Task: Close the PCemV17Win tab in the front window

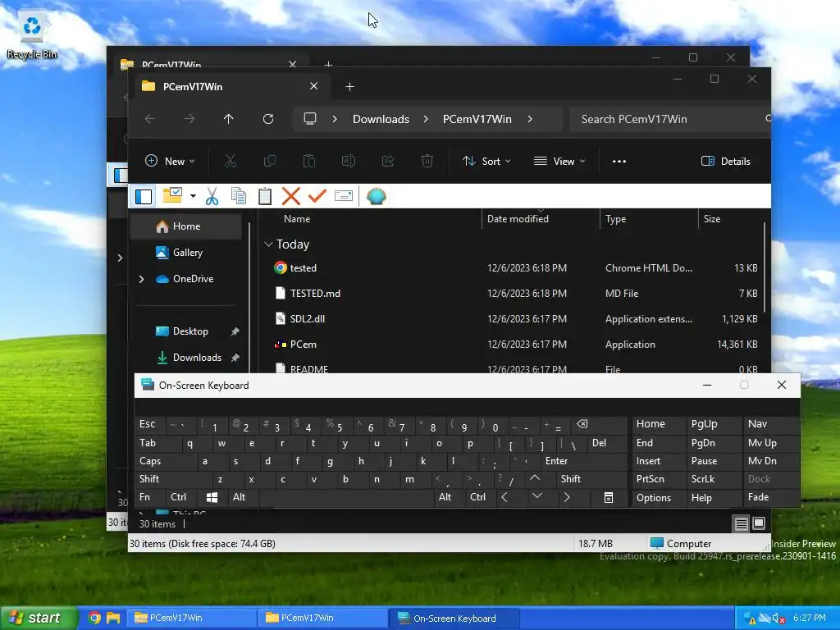Action: tap(314, 86)
